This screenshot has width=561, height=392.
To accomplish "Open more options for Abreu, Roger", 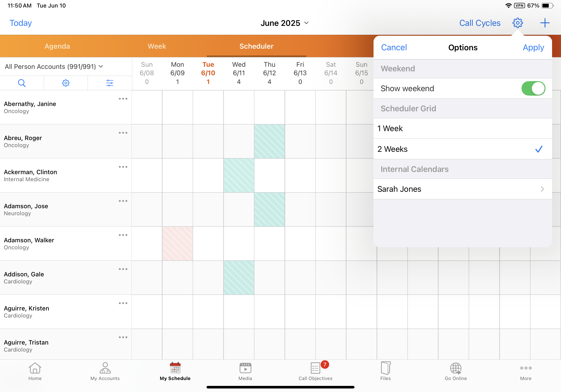I will 123,133.
